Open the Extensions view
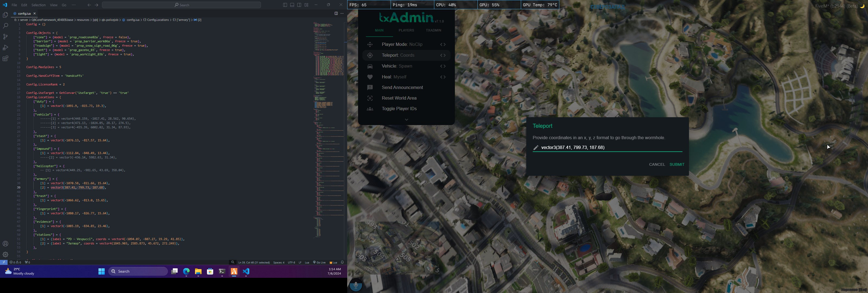This screenshot has height=293, width=868. [x=5, y=58]
